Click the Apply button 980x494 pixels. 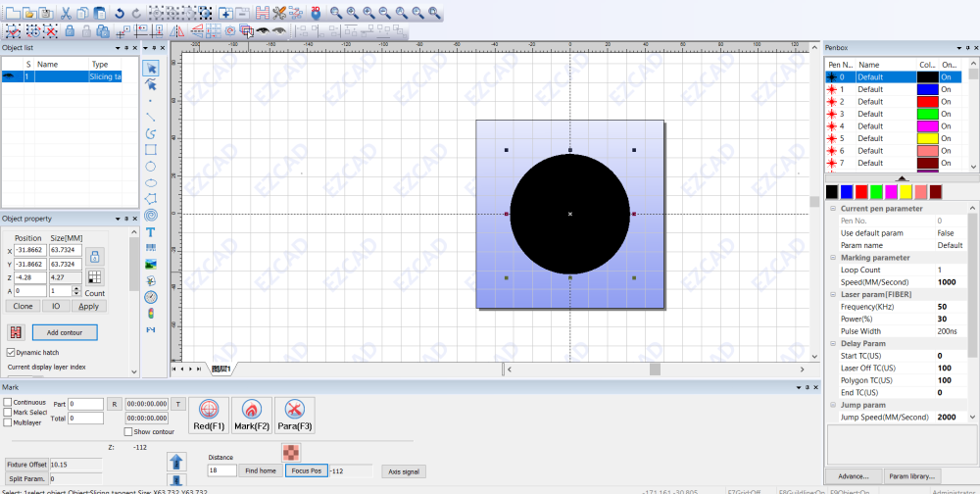pyautogui.click(x=89, y=307)
